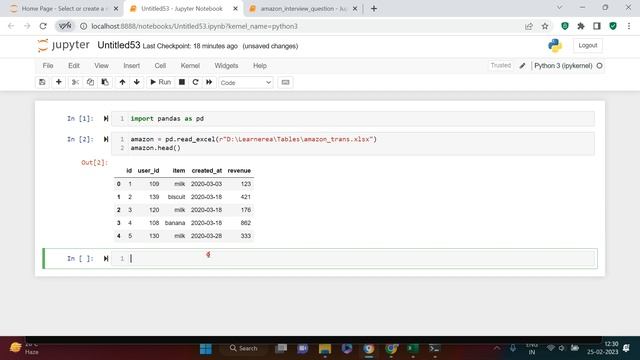
Task: Open the command palette keyboard icon
Action: pos(285,82)
